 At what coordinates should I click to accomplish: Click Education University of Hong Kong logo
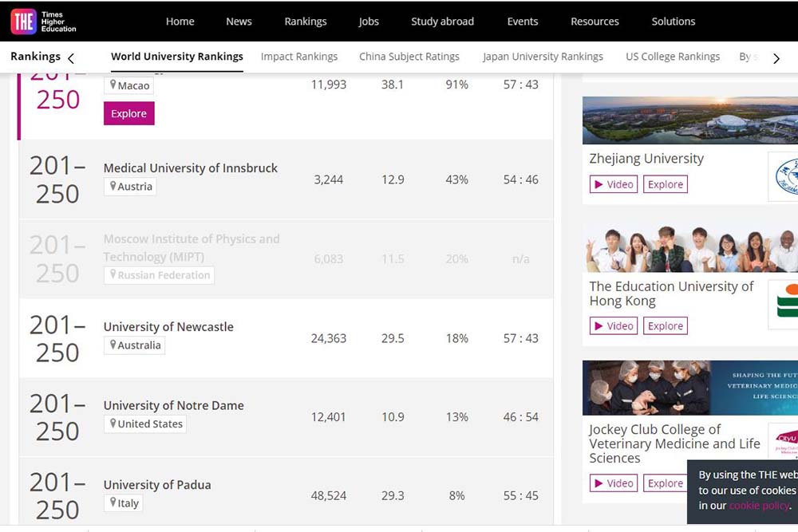click(x=785, y=304)
